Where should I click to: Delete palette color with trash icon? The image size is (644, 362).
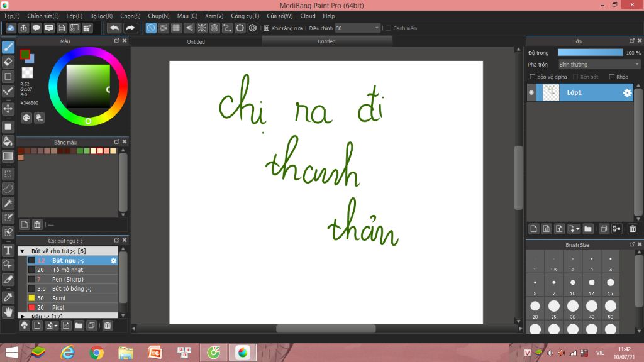point(37,224)
